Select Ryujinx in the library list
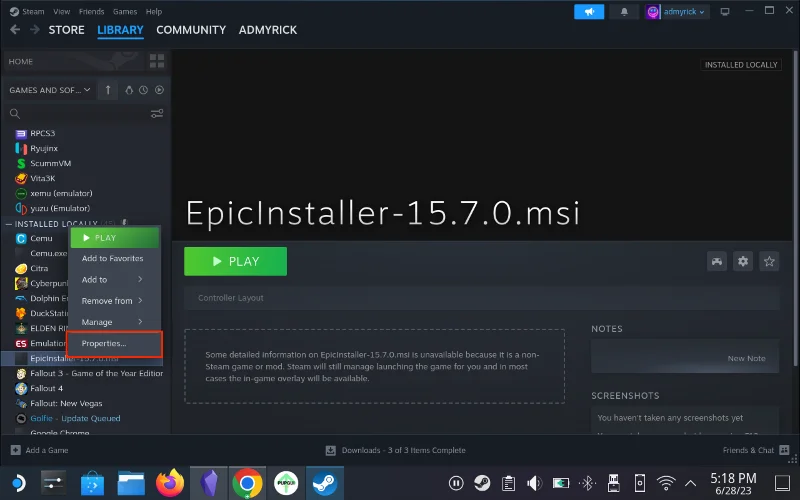 [44, 148]
